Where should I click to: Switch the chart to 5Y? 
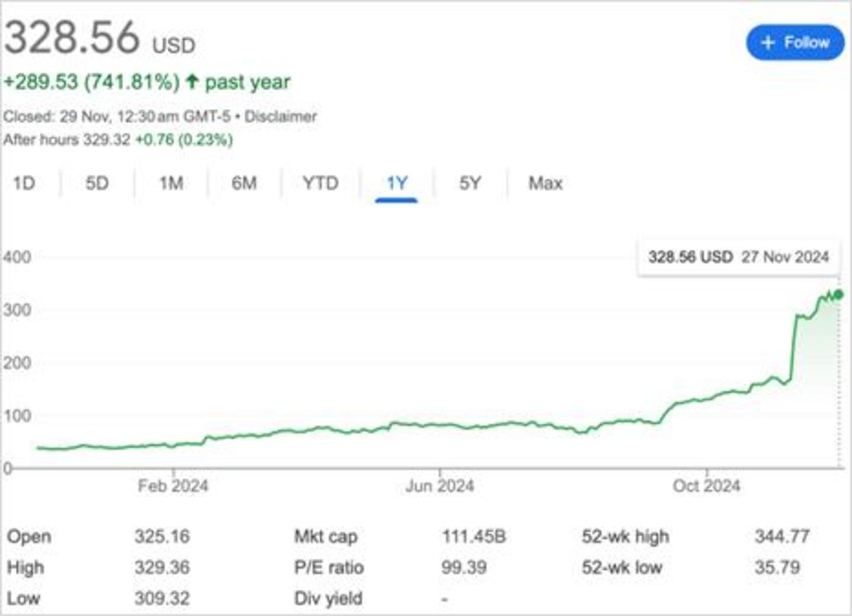coord(470,183)
